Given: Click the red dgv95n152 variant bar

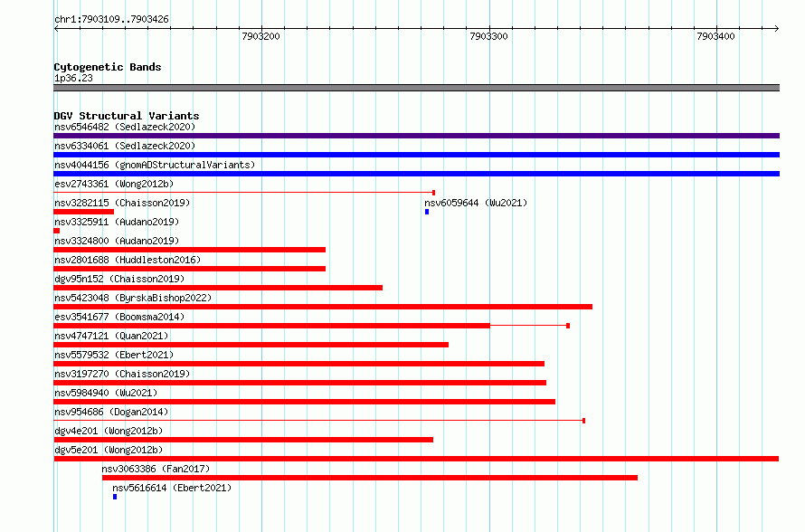Looking at the screenshot, I should pyautogui.click(x=218, y=288).
